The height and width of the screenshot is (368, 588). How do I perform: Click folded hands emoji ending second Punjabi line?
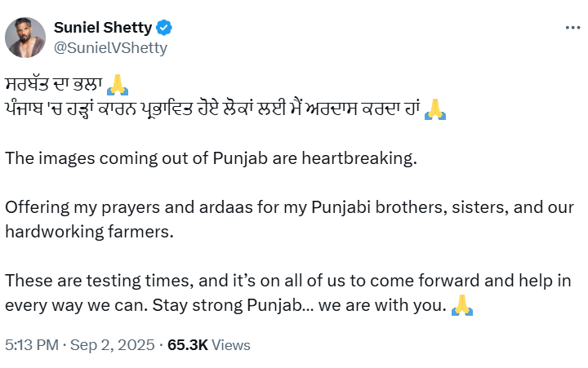coord(435,109)
